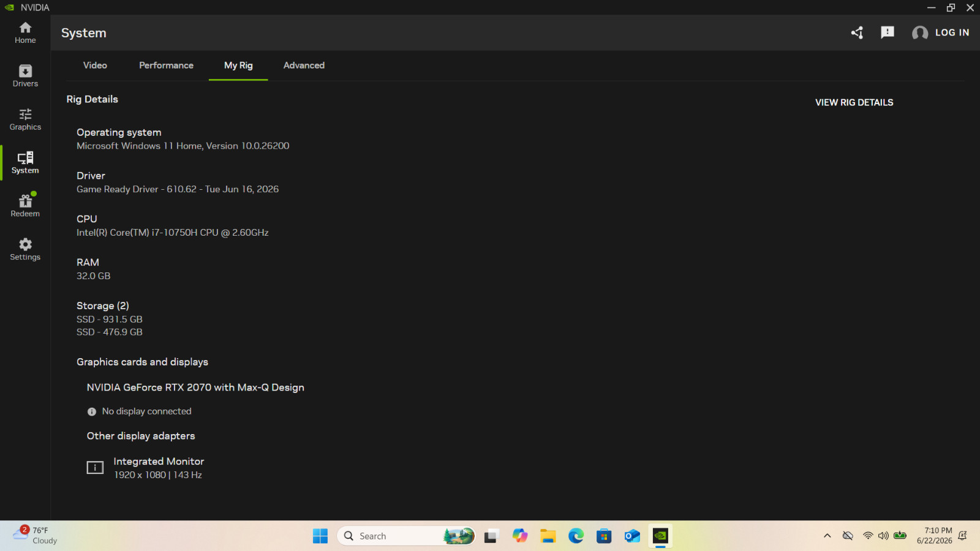Open the weather widget showing 76°F
The image size is (980, 551).
36,536
